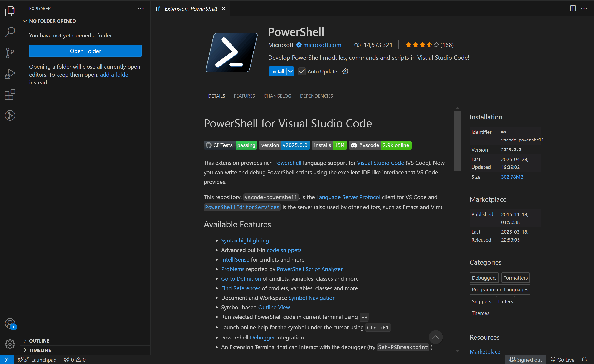Open the Accounts icon with badge
The image size is (594, 364).
(10, 324)
